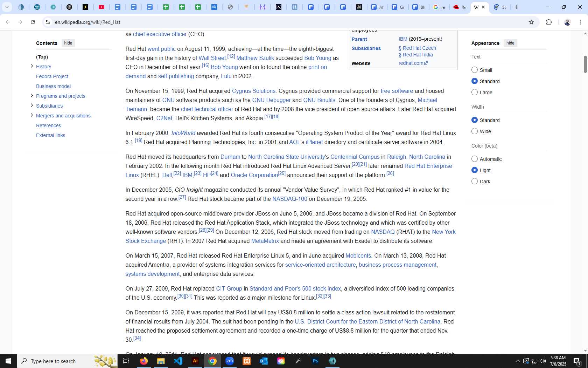Open the volume control in system tray
This screenshot has width=588, height=368.
click(543, 361)
